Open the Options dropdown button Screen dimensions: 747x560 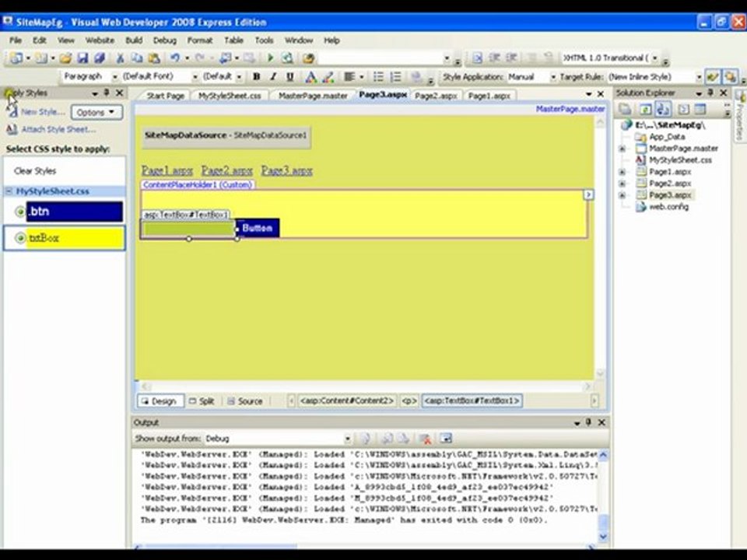pos(96,112)
